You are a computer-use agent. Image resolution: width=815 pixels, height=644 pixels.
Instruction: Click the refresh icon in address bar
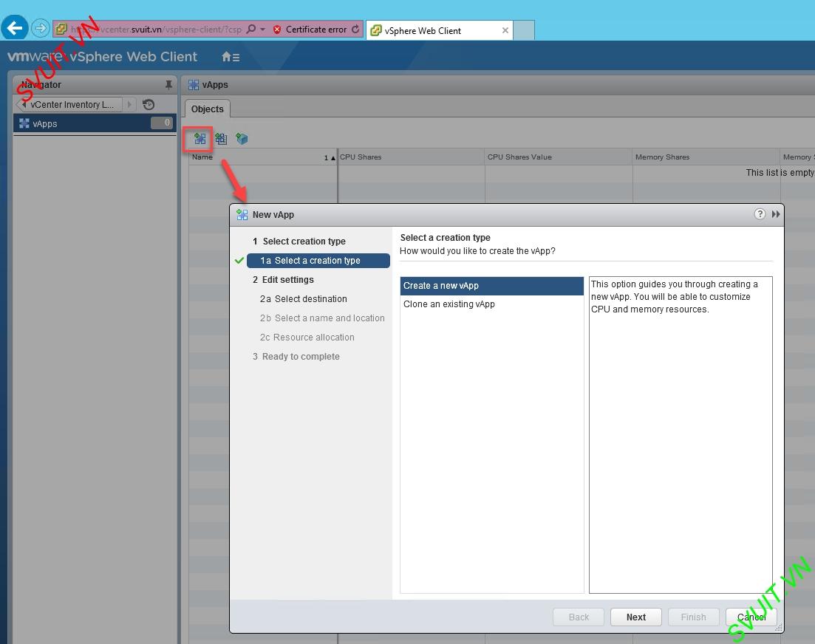(x=355, y=29)
